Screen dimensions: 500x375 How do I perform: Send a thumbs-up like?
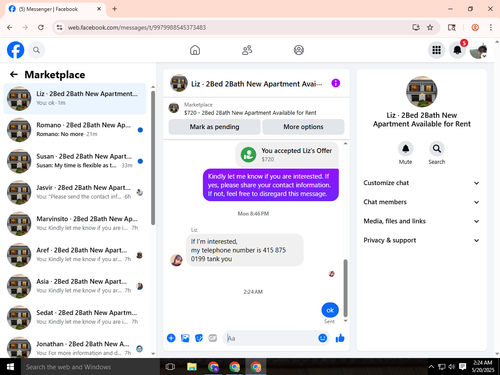(x=340, y=338)
